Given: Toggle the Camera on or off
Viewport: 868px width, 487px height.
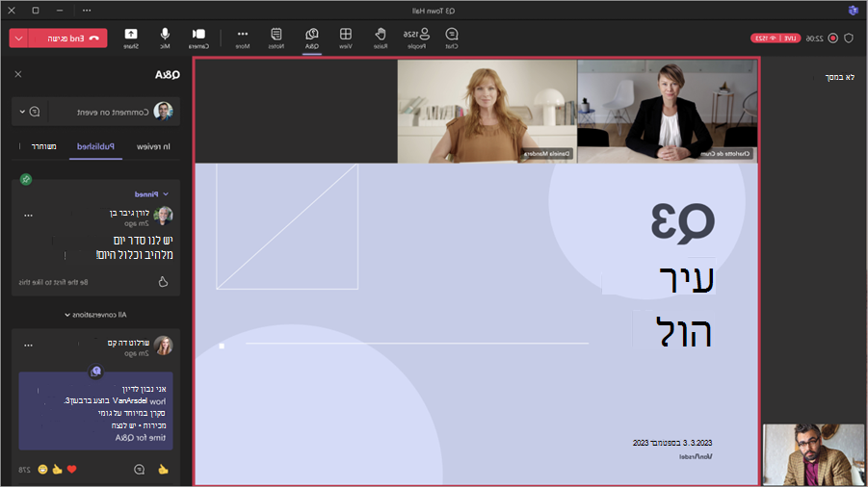Looking at the screenshot, I should coord(198,38).
